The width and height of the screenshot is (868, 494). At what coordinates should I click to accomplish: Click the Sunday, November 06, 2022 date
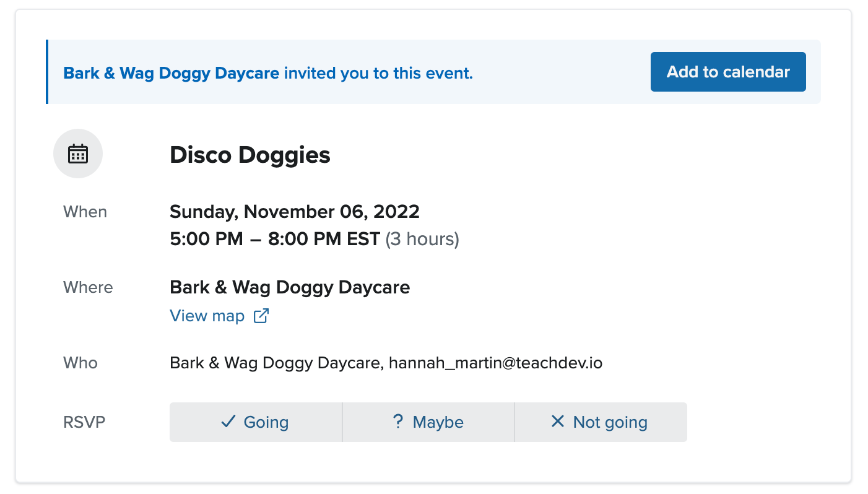click(x=295, y=212)
